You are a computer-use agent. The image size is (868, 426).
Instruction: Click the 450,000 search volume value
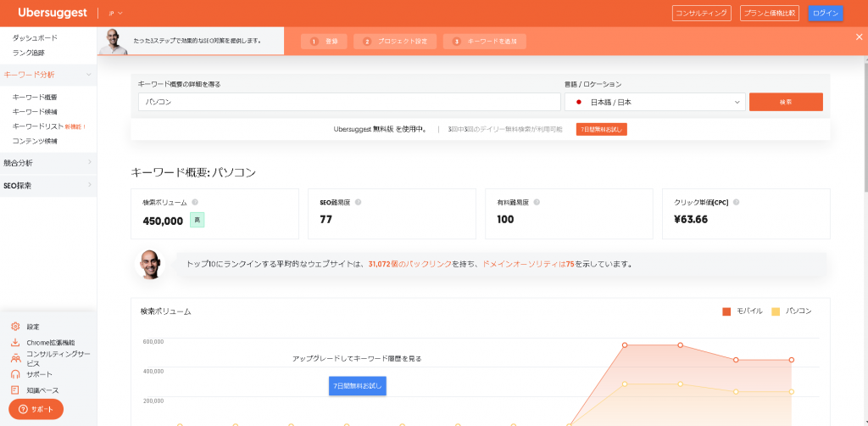click(x=163, y=221)
